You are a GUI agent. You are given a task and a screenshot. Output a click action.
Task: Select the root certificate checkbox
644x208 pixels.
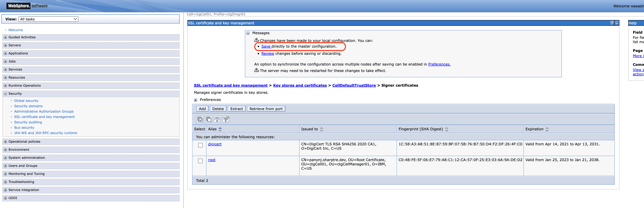pyautogui.click(x=200, y=161)
